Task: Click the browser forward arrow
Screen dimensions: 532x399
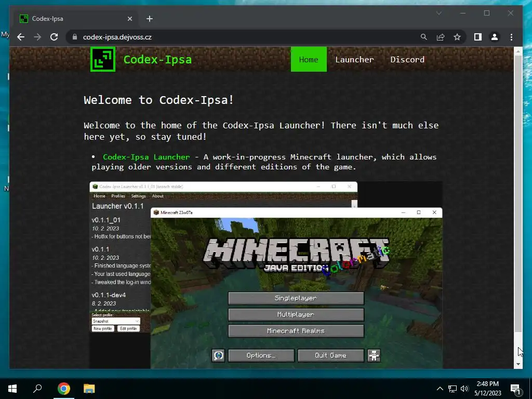Action: [37, 37]
